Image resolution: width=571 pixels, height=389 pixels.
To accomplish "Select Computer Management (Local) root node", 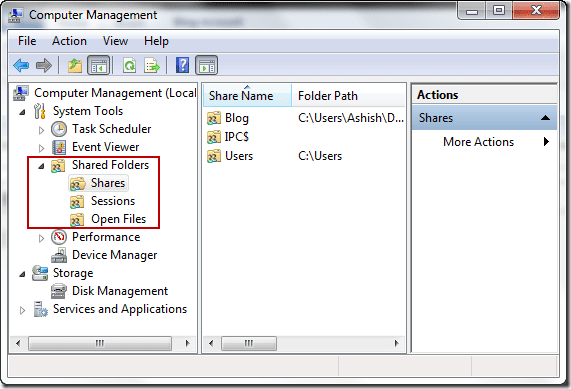I will tap(115, 93).
